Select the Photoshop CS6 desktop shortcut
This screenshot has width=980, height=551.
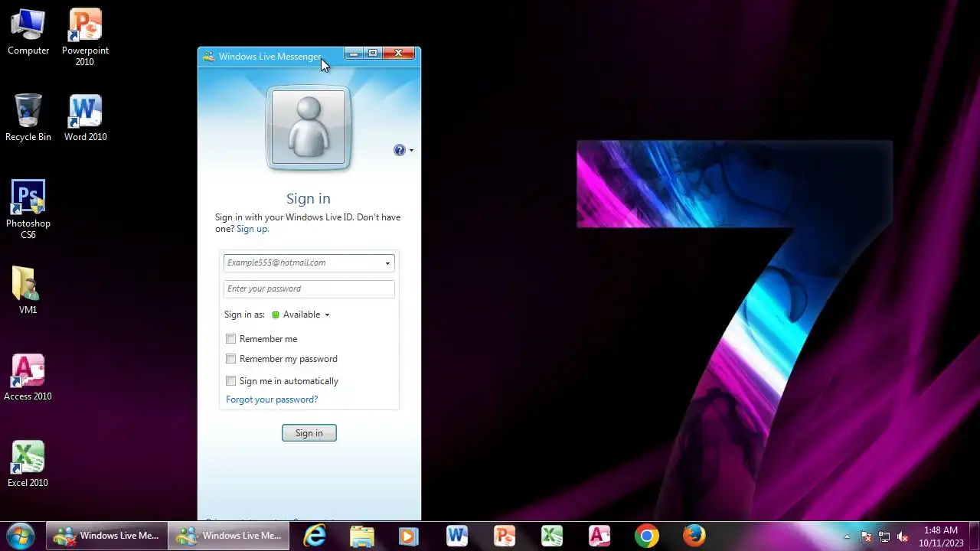[x=28, y=210]
